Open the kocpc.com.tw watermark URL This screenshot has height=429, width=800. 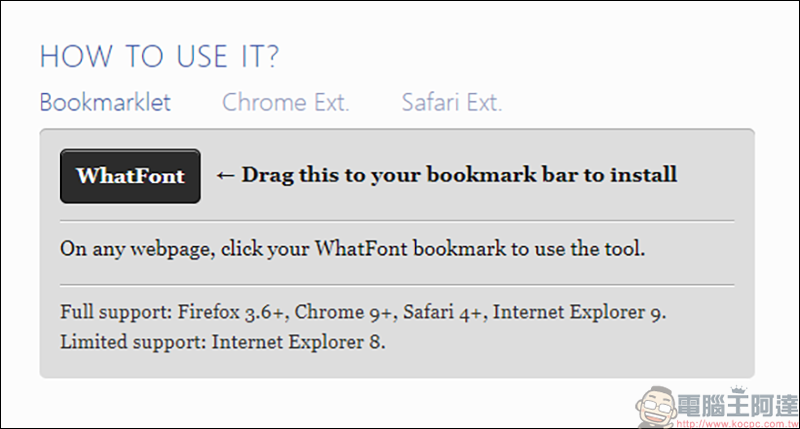pos(737,424)
